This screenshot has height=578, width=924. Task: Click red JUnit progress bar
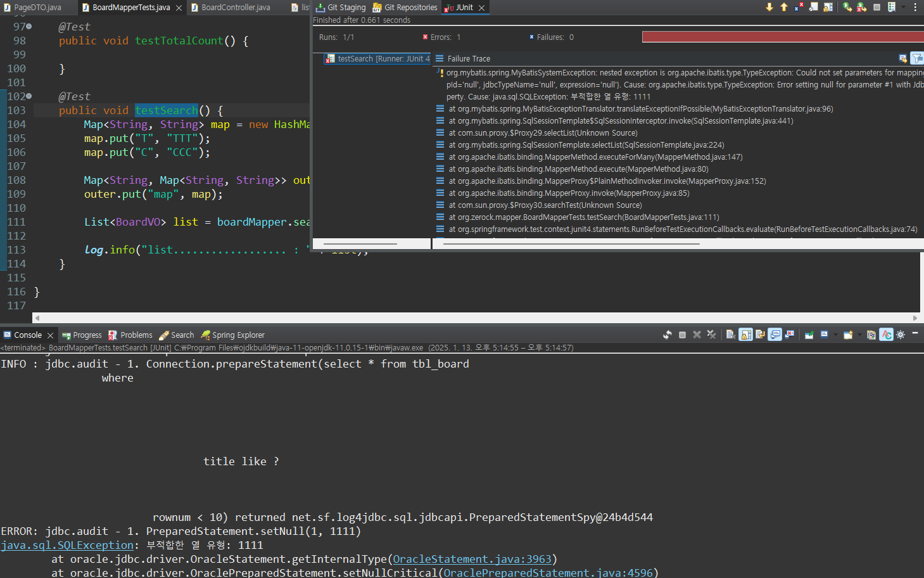click(783, 37)
